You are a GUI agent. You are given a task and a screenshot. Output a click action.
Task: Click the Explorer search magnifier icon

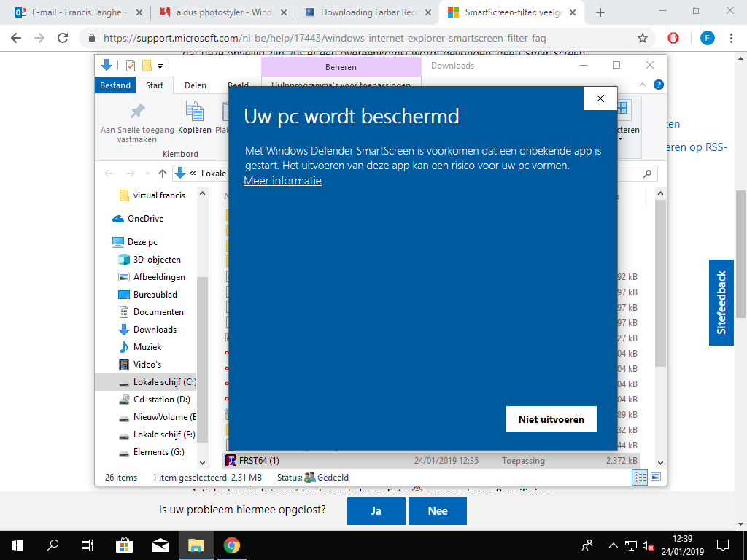click(x=647, y=174)
